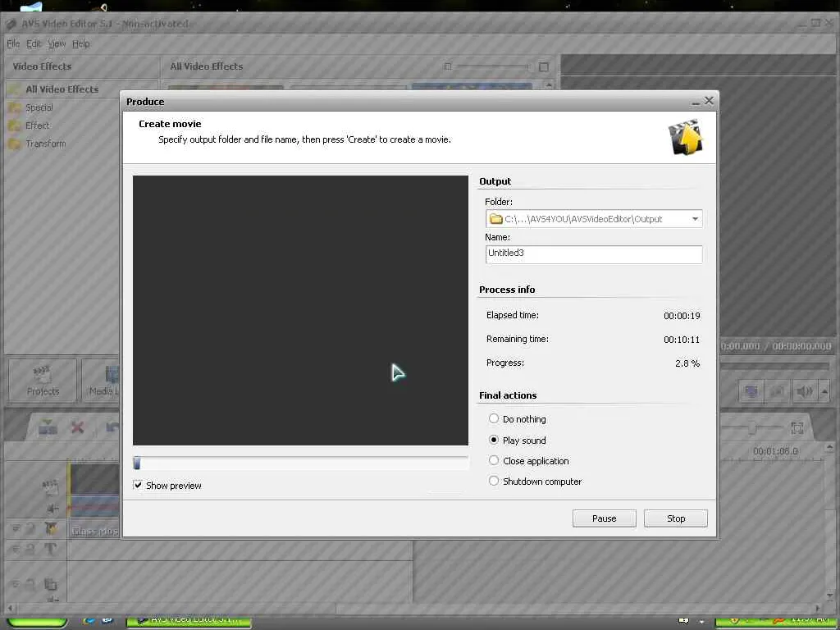The image size is (840, 630).
Task: Click the system tray notification icon
Action: click(683, 621)
